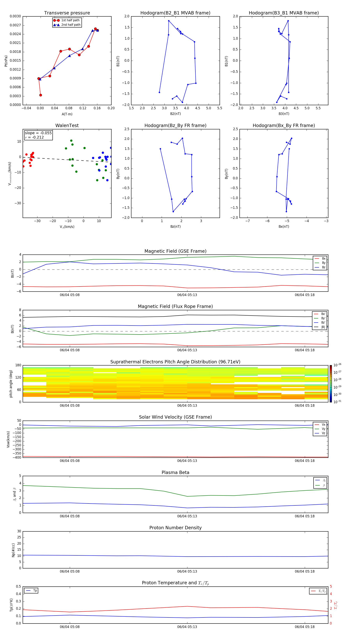Click the Bx legend entry in GSE magnetic field plot

[x=320, y=259]
